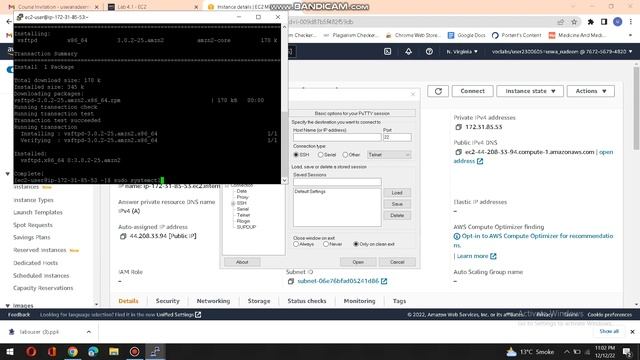
Task: Switch to Chrome in the taskbar
Action: pos(73,351)
